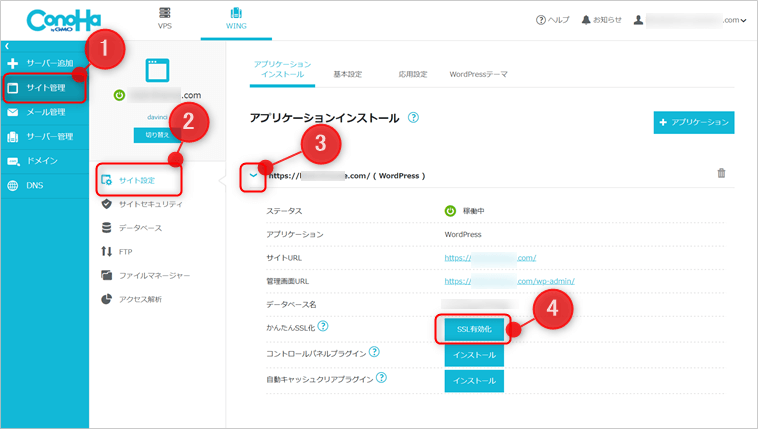
Task: Collapse the WordPress site details chevron
Action: [x=254, y=175]
